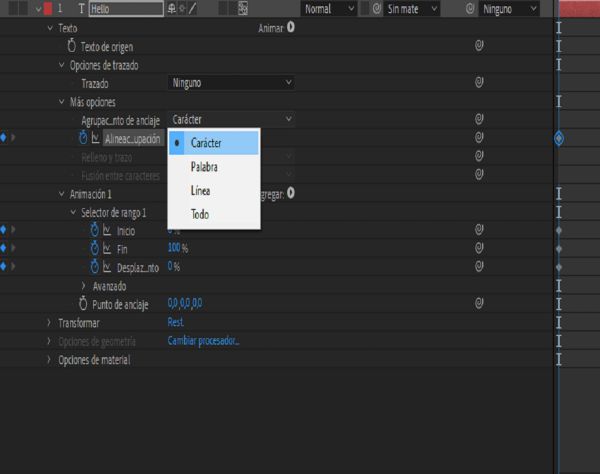Toggle stopwatch for Alineación de agrupación
The height and width of the screenshot is (474, 600).
(83, 138)
